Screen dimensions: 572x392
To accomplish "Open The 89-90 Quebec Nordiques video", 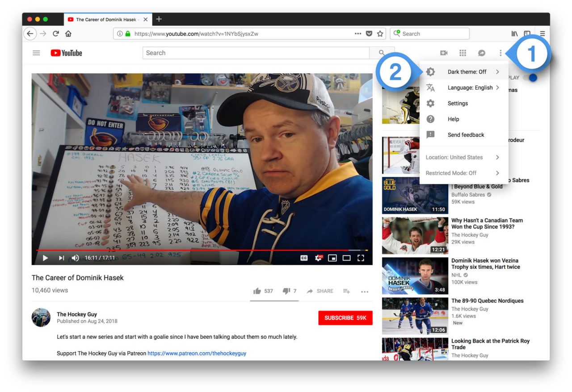I will [x=488, y=301].
